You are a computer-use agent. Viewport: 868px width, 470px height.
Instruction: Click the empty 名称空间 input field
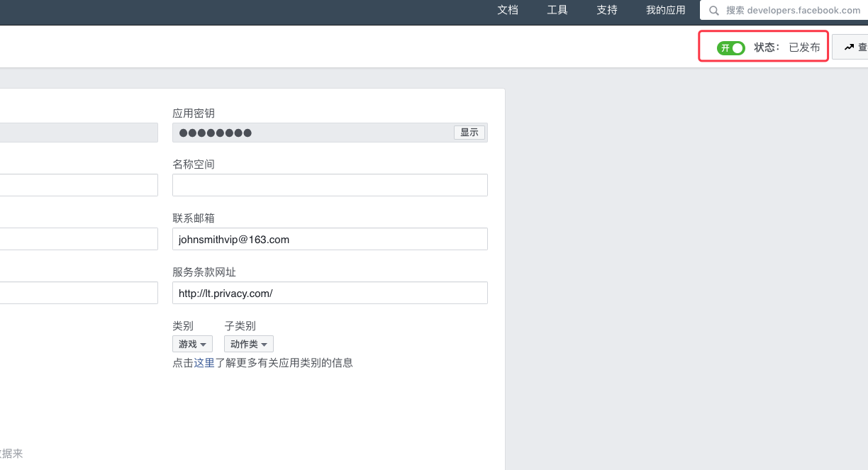[330, 185]
